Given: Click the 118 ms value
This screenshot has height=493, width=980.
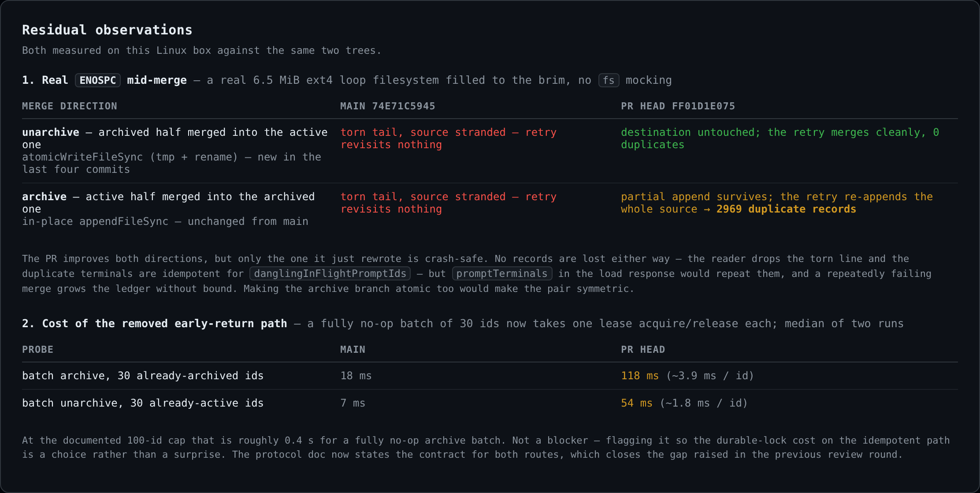Looking at the screenshot, I should pos(640,376).
